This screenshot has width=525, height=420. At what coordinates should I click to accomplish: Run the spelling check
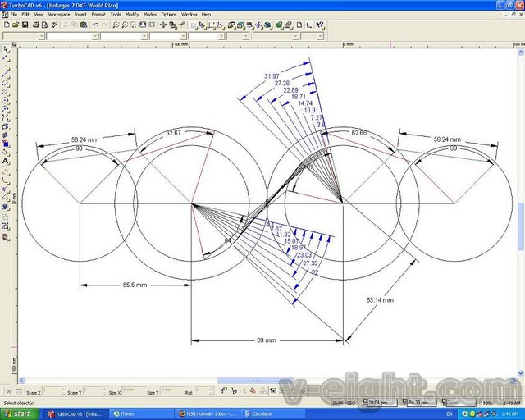[x=54, y=25]
